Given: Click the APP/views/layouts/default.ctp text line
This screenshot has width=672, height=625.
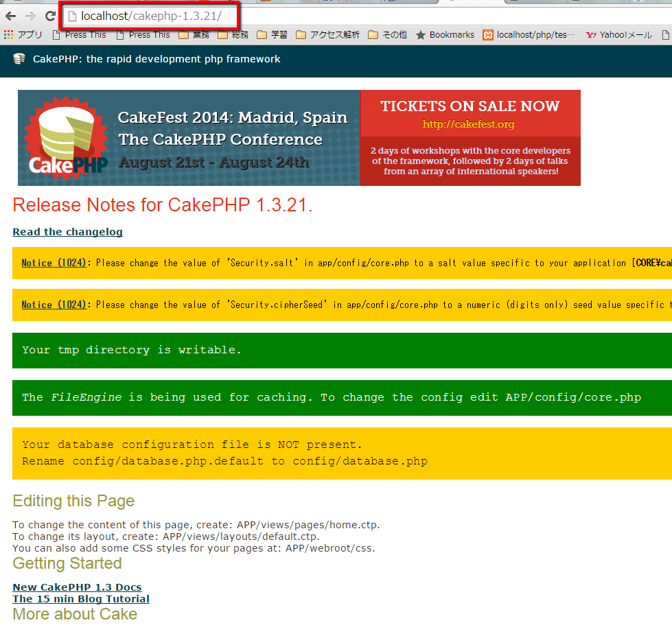Looking at the screenshot, I should point(166,536).
